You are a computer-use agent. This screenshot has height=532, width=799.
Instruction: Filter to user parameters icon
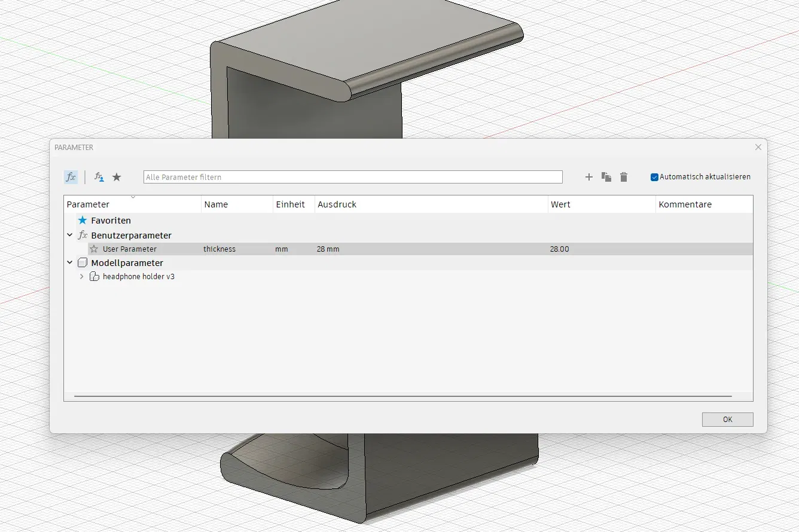(x=99, y=177)
